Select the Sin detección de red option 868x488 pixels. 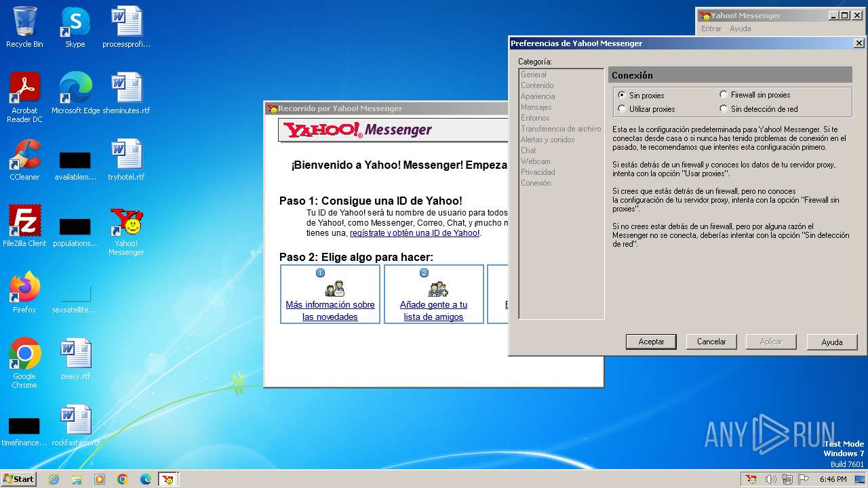[724, 108]
